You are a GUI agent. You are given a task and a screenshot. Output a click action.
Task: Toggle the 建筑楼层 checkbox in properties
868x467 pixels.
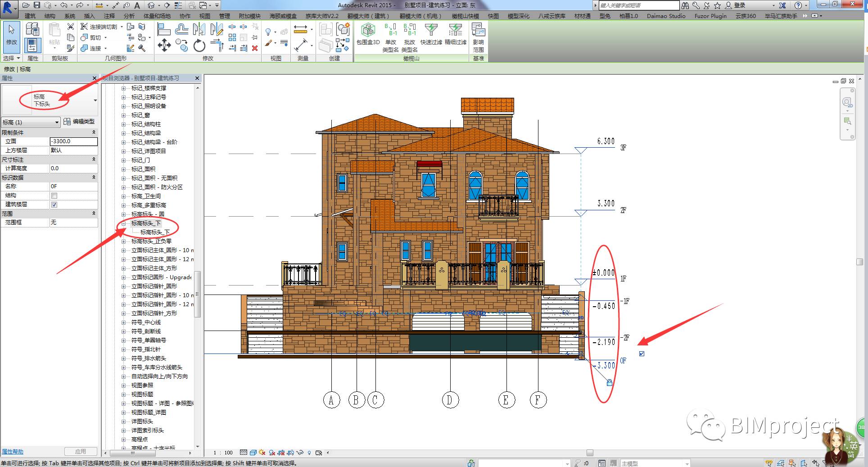(x=54, y=204)
